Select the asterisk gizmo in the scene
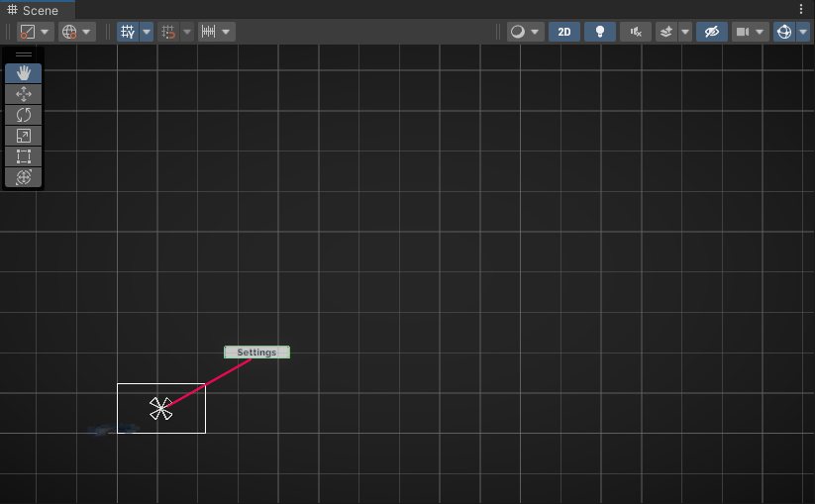The width and height of the screenshot is (815, 504). (161, 408)
